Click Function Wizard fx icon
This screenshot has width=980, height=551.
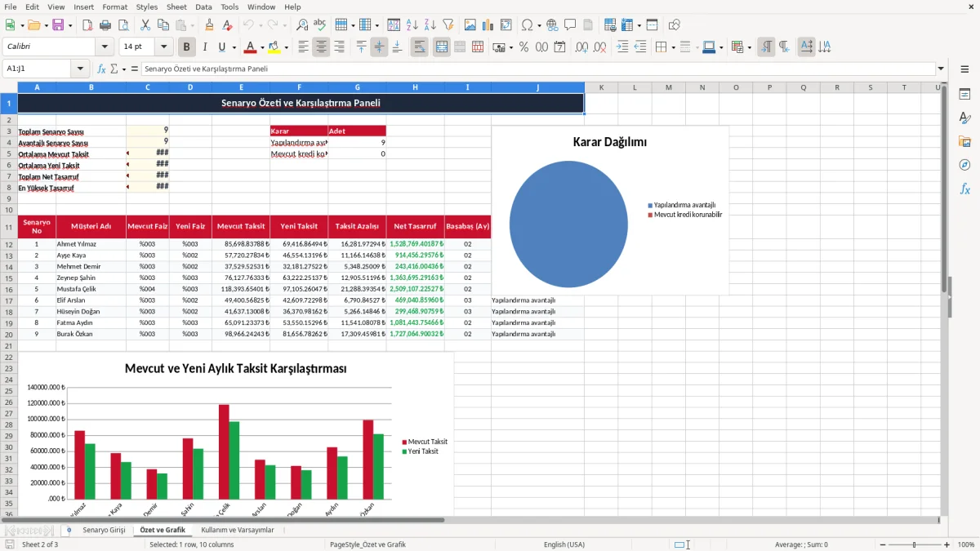[x=102, y=69]
